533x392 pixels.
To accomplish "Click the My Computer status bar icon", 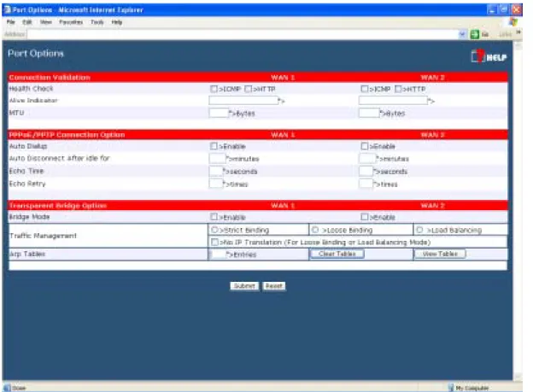I will [x=451, y=388].
